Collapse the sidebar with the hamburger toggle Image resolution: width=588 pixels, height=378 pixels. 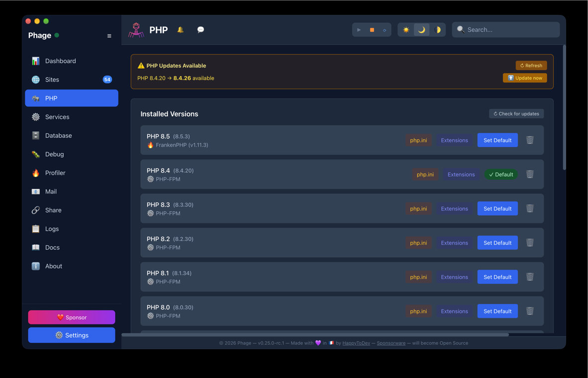pyautogui.click(x=109, y=36)
